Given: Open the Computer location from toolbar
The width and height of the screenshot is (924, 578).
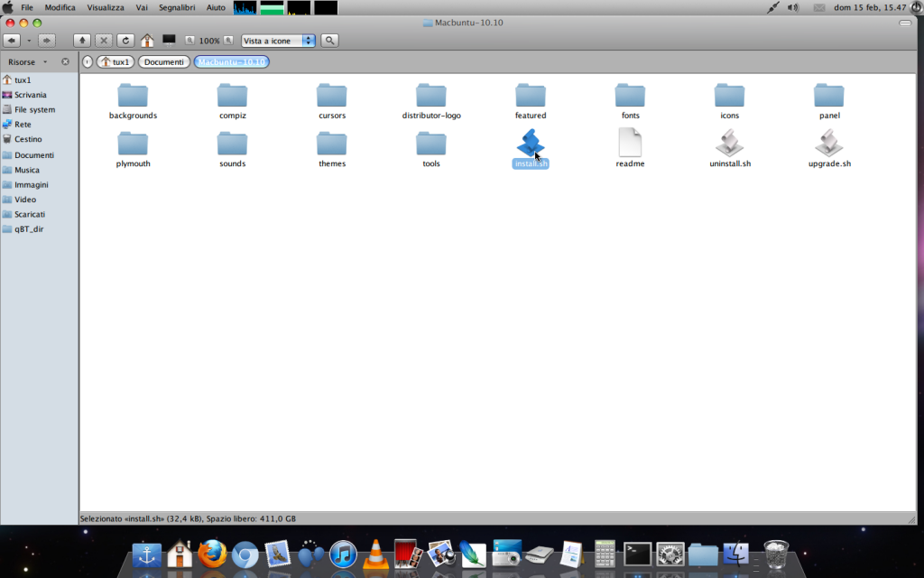Looking at the screenshot, I should coord(169,41).
